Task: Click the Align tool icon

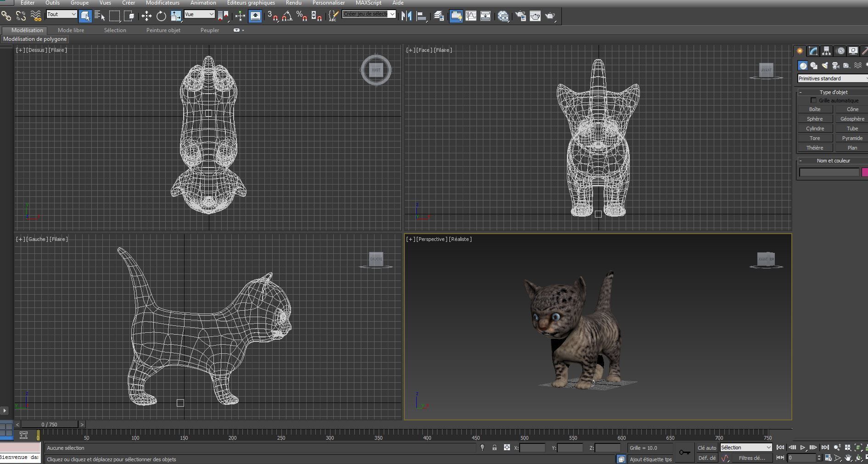Action: click(421, 16)
